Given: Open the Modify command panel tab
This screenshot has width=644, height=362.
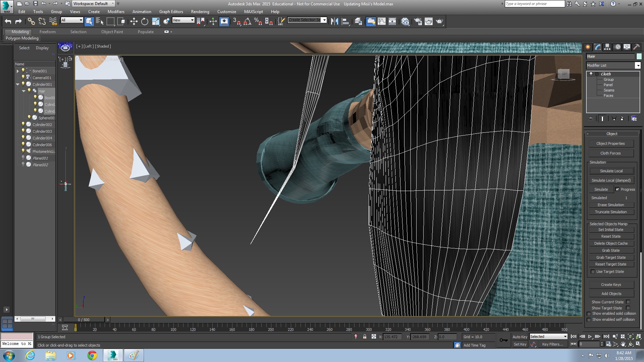Looking at the screenshot, I should (597, 47).
